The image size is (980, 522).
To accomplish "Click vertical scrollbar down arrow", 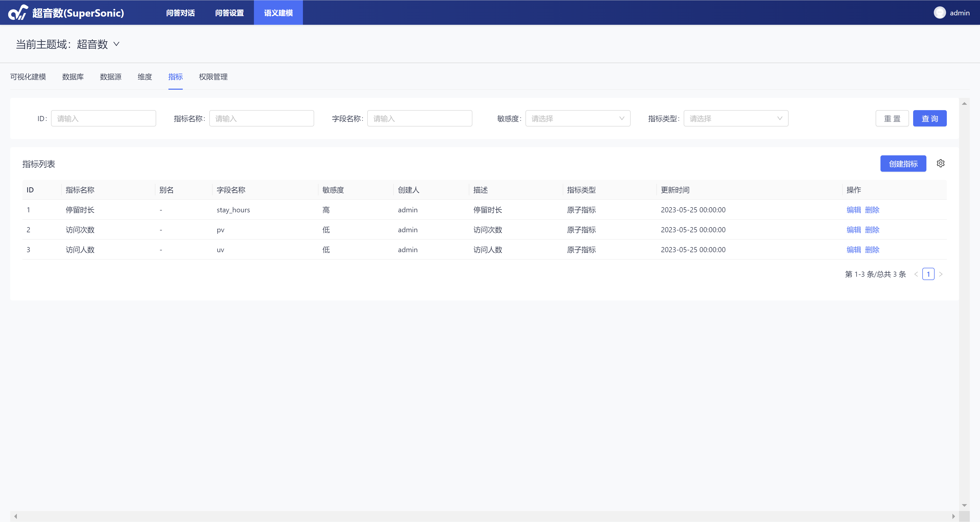I will click(964, 505).
